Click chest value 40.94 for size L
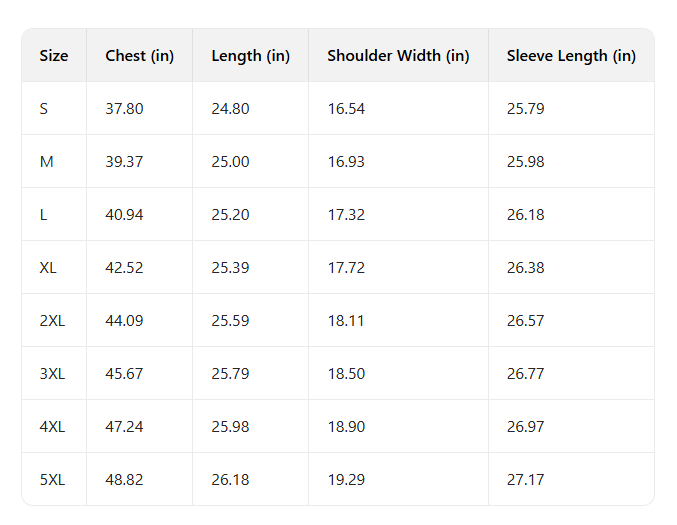The image size is (677, 525). pos(124,215)
